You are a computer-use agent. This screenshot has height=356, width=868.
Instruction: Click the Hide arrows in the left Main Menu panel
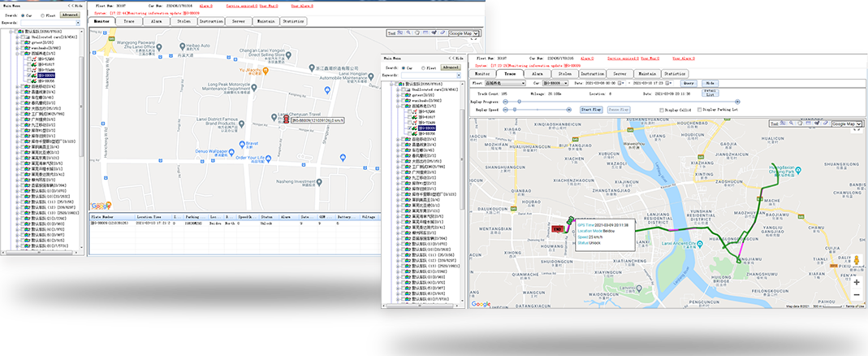pos(68,7)
